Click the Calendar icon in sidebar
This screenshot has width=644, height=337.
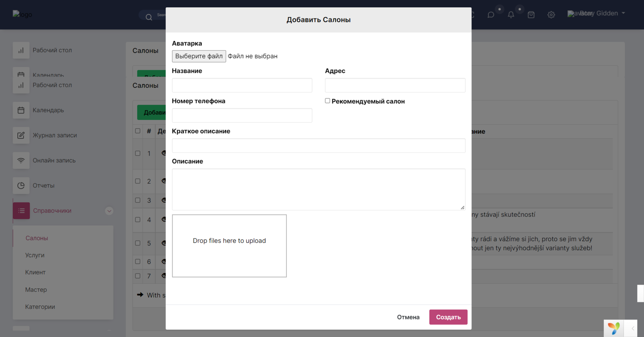tap(21, 110)
